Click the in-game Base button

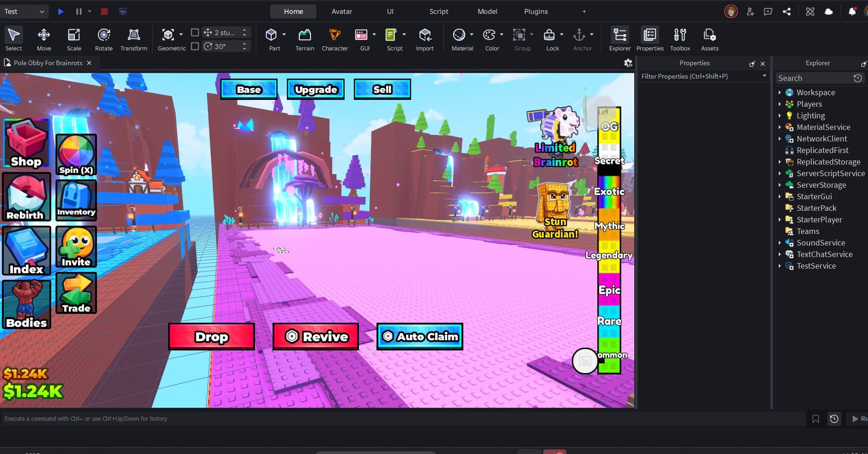[249, 89]
